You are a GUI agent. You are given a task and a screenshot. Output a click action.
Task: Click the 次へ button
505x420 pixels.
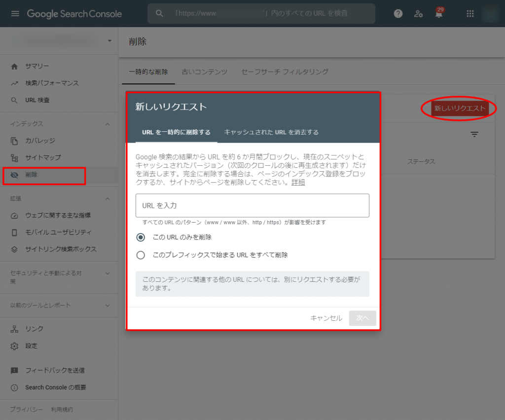pyautogui.click(x=362, y=318)
